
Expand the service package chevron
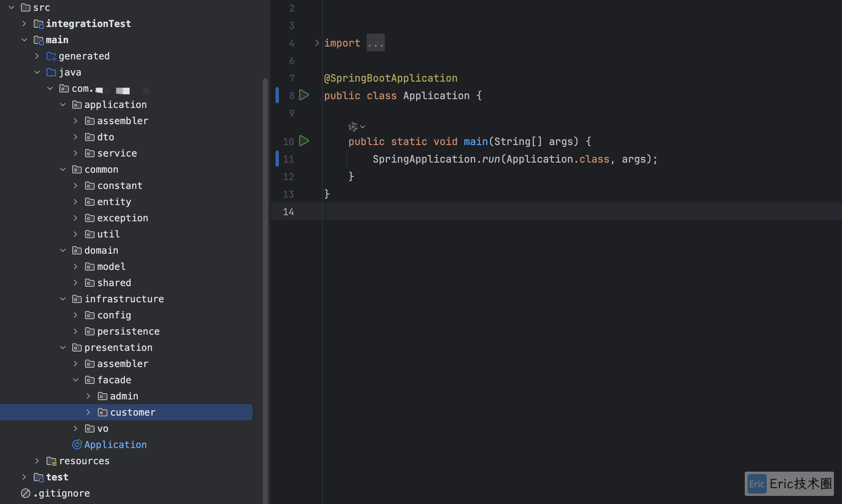point(75,153)
